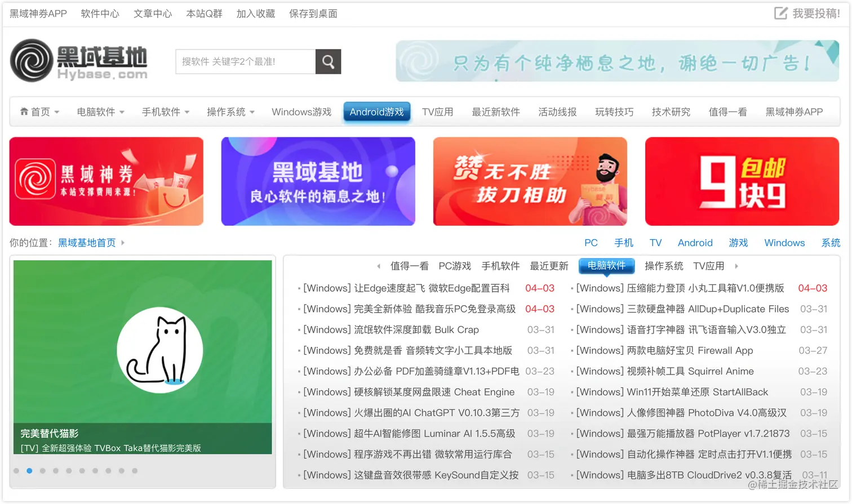Select Android游戏 navigation tab
Image resolution: width=852 pixels, height=504 pixels.
[x=377, y=112]
